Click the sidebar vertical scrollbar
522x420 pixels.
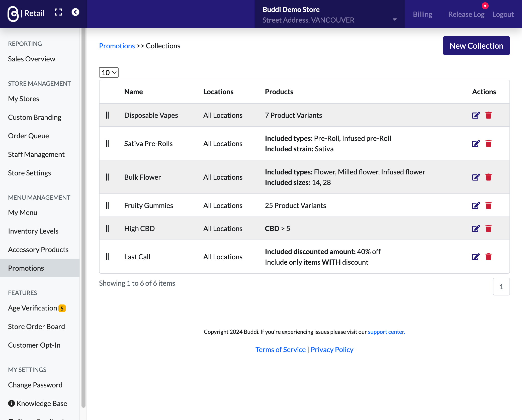(x=83, y=218)
